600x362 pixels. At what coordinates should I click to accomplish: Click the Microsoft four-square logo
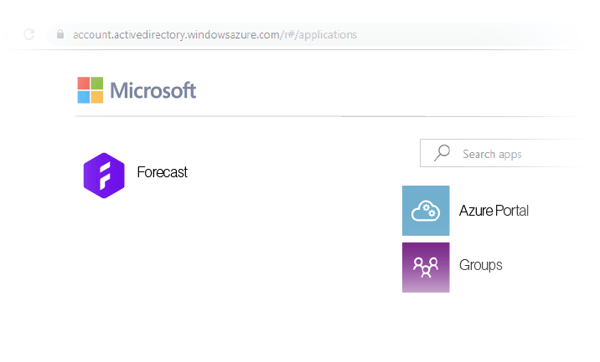click(90, 90)
